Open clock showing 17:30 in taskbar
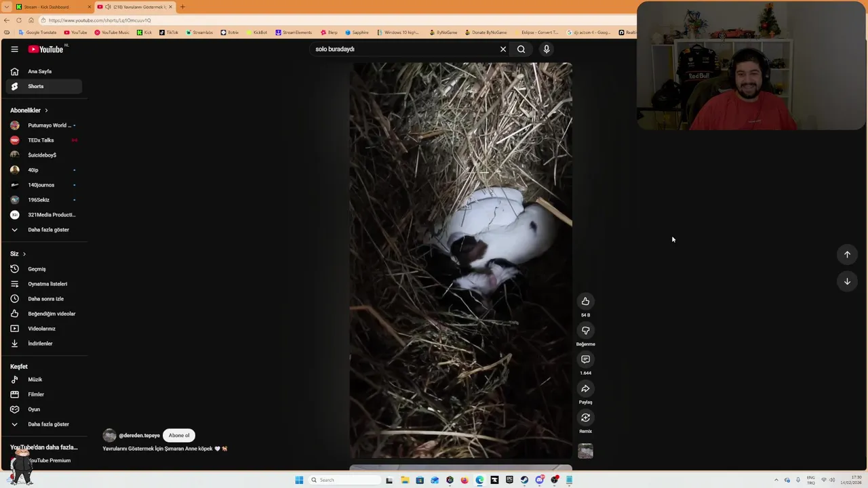The width and height of the screenshot is (868, 488). tap(851, 480)
